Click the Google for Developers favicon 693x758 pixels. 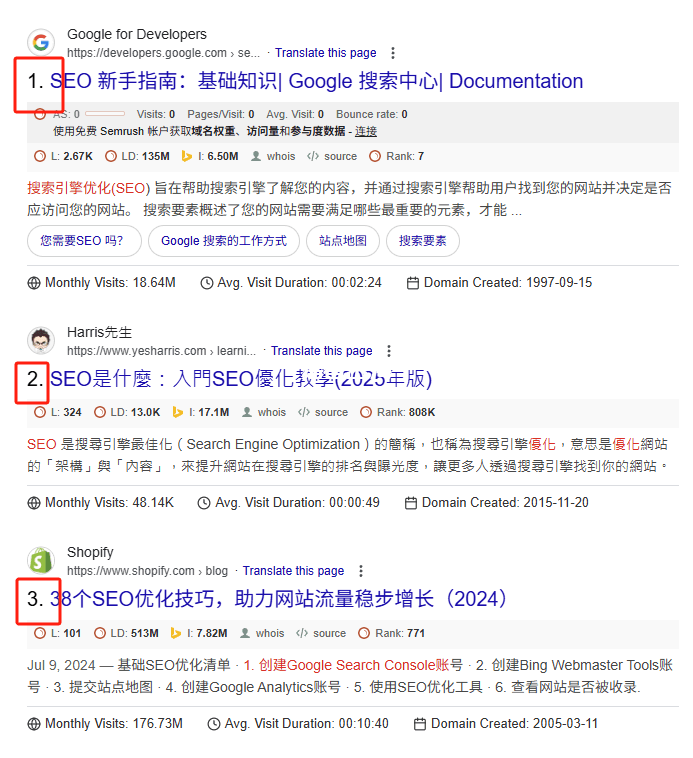pos(41,43)
